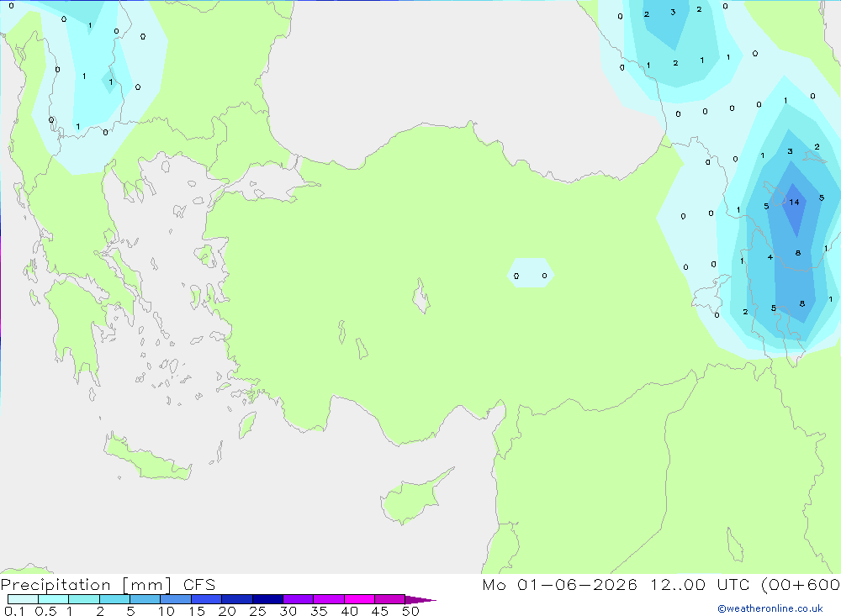Viewport: 841px width, 616px height.
Task: Click the legend scale label '20'
Action: [227, 611]
